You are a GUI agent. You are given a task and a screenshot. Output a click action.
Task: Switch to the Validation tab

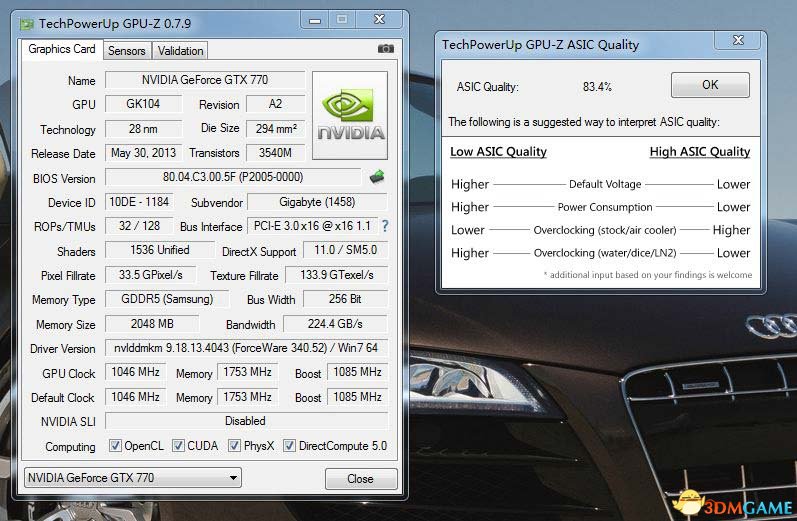coord(181,51)
